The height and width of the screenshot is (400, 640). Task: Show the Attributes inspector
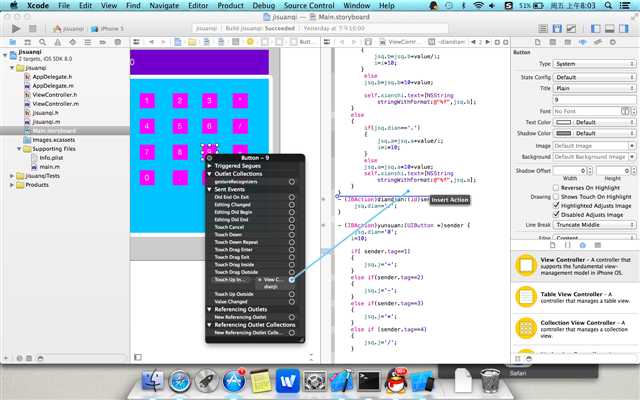point(582,42)
